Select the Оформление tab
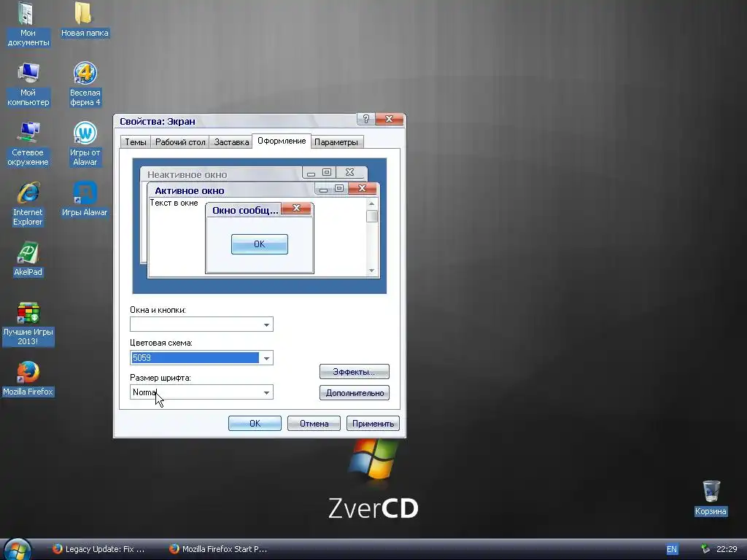This screenshot has height=560, width=747. point(282,141)
